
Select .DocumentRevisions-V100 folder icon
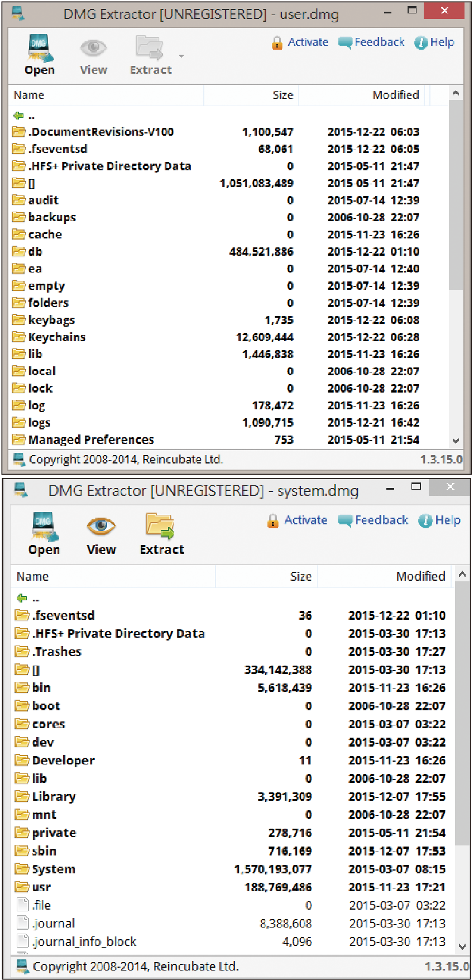click(x=20, y=132)
